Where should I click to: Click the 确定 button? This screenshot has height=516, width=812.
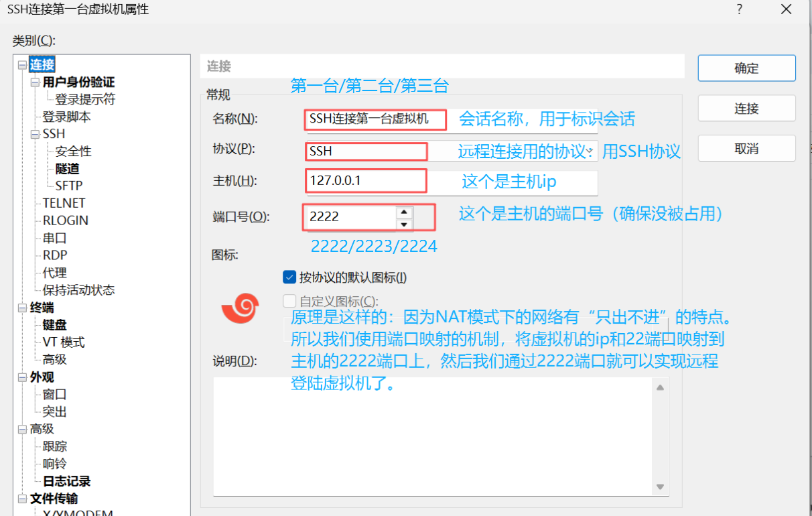746,68
